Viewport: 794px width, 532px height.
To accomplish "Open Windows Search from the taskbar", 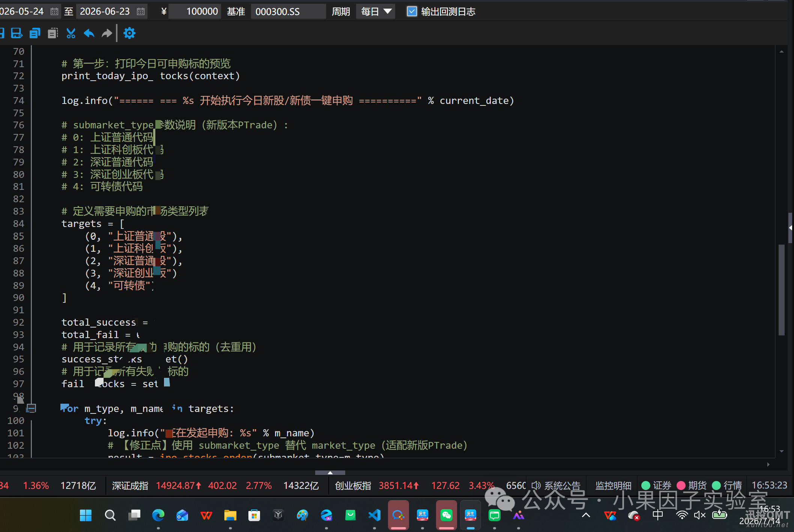I will point(110,515).
